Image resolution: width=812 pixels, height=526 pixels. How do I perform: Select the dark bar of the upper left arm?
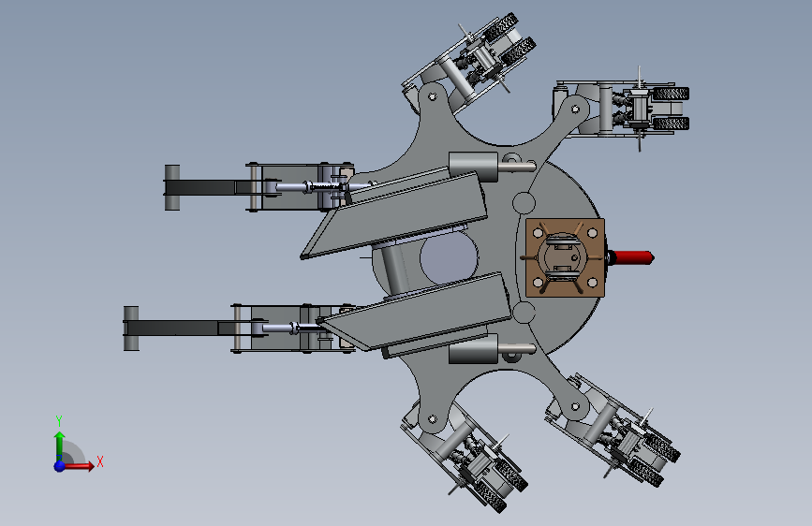(x=207, y=187)
